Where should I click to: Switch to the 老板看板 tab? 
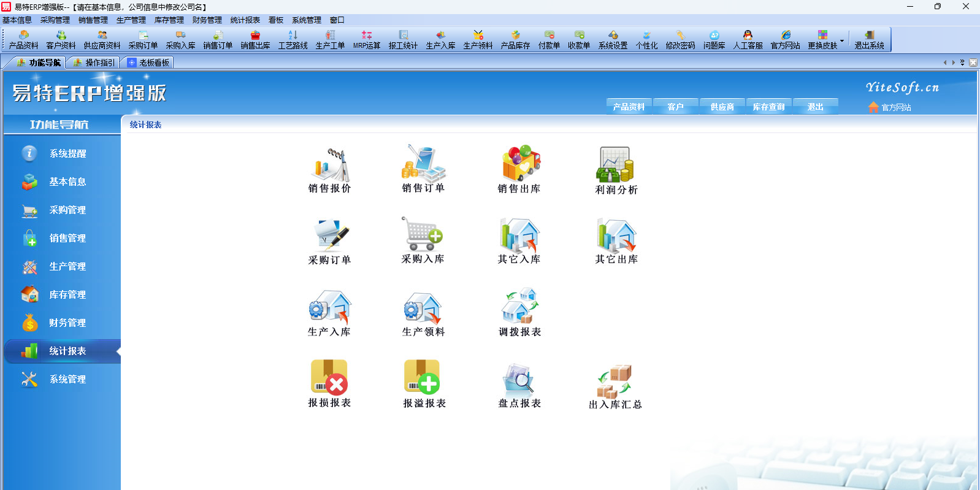[x=148, y=63]
